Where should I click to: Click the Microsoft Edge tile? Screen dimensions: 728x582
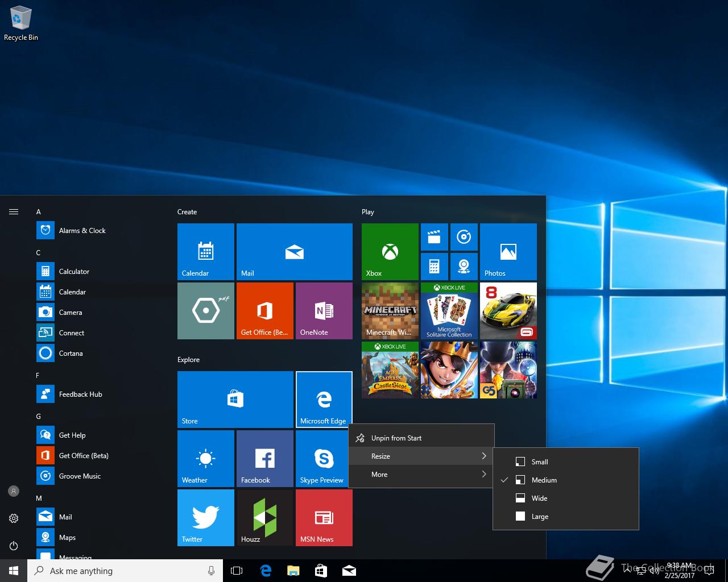pos(324,400)
